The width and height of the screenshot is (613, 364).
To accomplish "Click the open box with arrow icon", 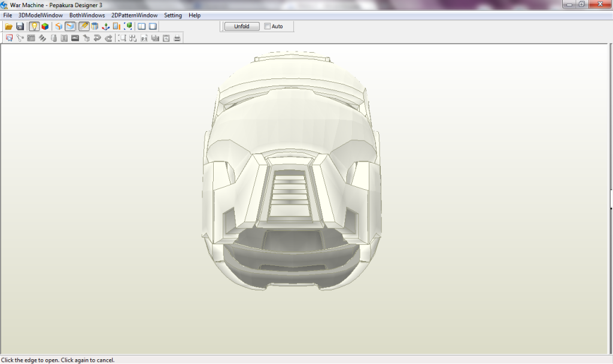I will tap(86, 38).
